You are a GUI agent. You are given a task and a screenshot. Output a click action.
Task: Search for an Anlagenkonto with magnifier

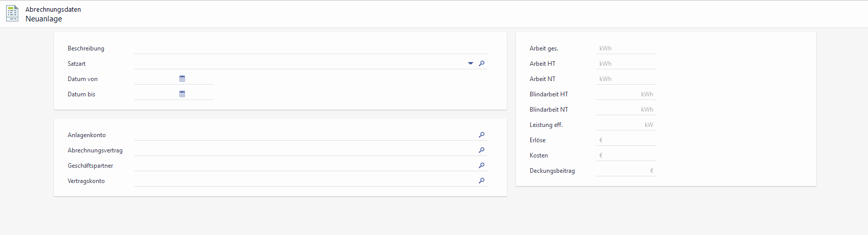(x=481, y=135)
